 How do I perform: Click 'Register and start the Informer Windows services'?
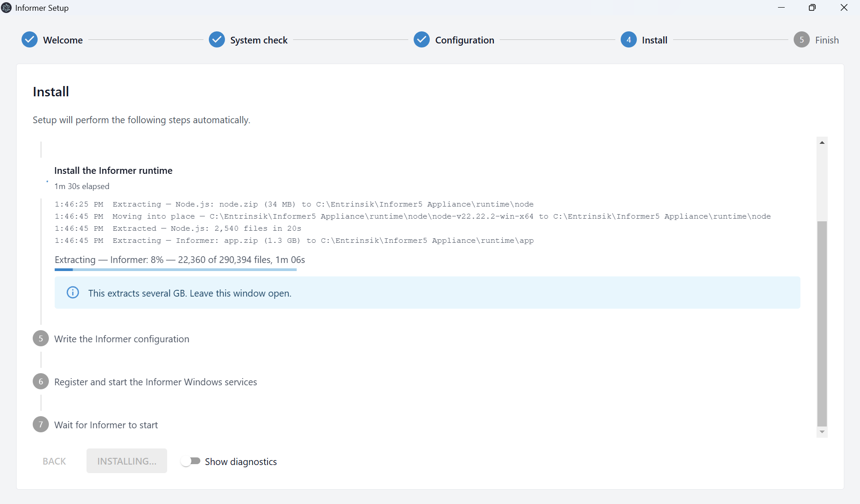pyautogui.click(x=156, y=382)
